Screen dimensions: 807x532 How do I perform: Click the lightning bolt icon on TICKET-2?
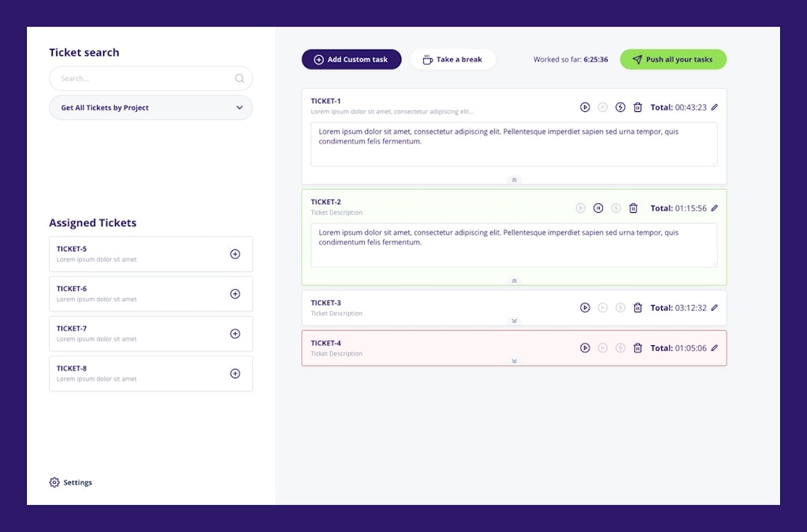click(x=616, y=208)
